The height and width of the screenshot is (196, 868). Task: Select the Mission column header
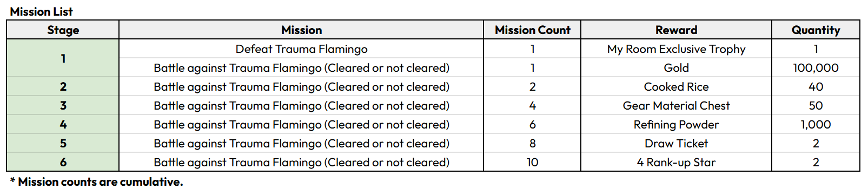[301, 30]
